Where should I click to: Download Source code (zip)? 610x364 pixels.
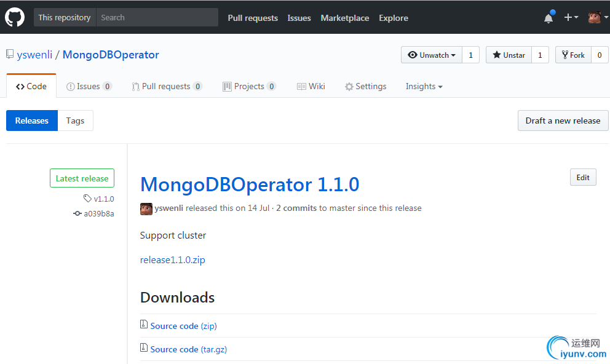click(184, 326)
